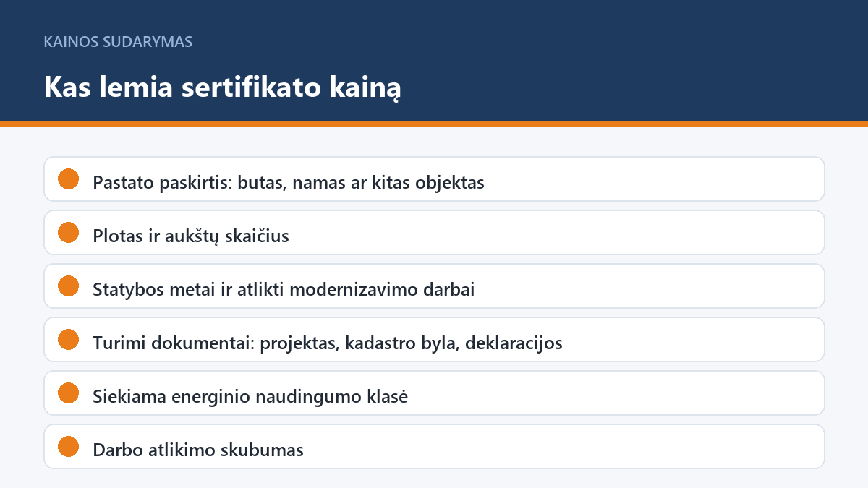Click the text Pastato paskirtis: butas, namas ar kitas objektas
Screen dimensions: 868x488
pyautogui.click(x=289, y=182)
